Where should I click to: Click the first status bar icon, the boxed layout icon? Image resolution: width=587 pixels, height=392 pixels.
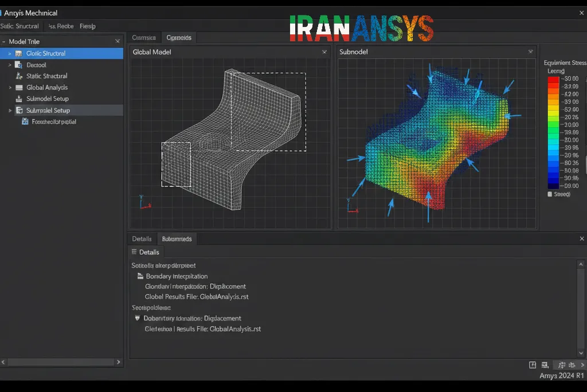point(533,365)
